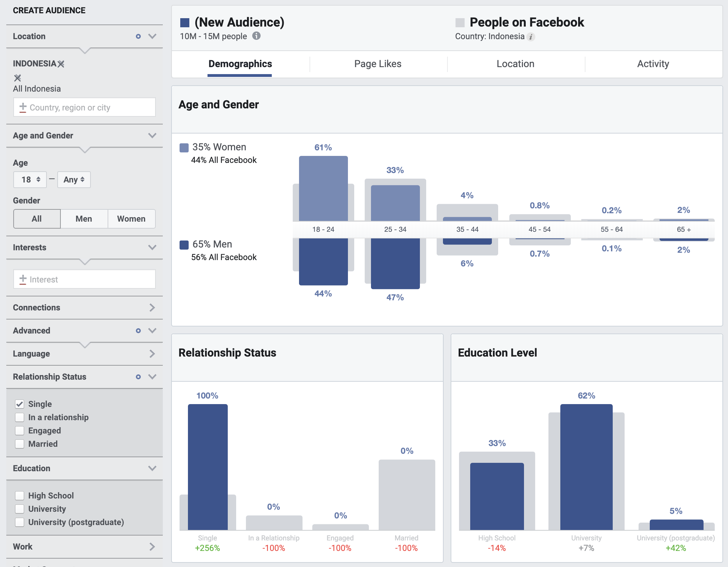The width and height of the screenshot is (728, 567).
Task: Click the New Audience blue legend square
Action: pyautogui.click(x=184, y=23)
